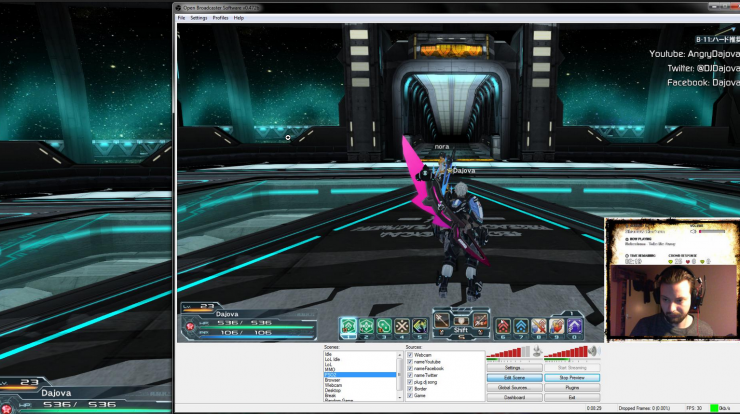Image resolution: width=740 pixels, height=414 pixels.
Task: Open the File menu
Action: [182, 18]
